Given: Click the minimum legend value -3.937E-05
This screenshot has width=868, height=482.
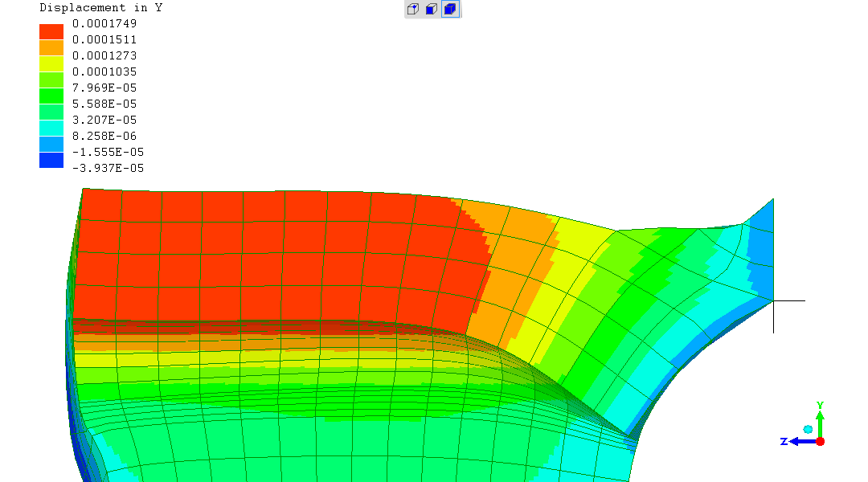Looking at the screenshot, I should (x=108, y=168).
